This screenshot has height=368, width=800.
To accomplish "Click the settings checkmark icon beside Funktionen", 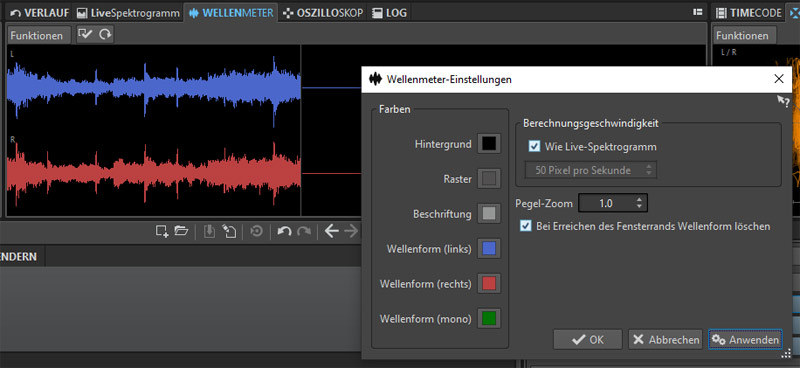I will point(85,34).
